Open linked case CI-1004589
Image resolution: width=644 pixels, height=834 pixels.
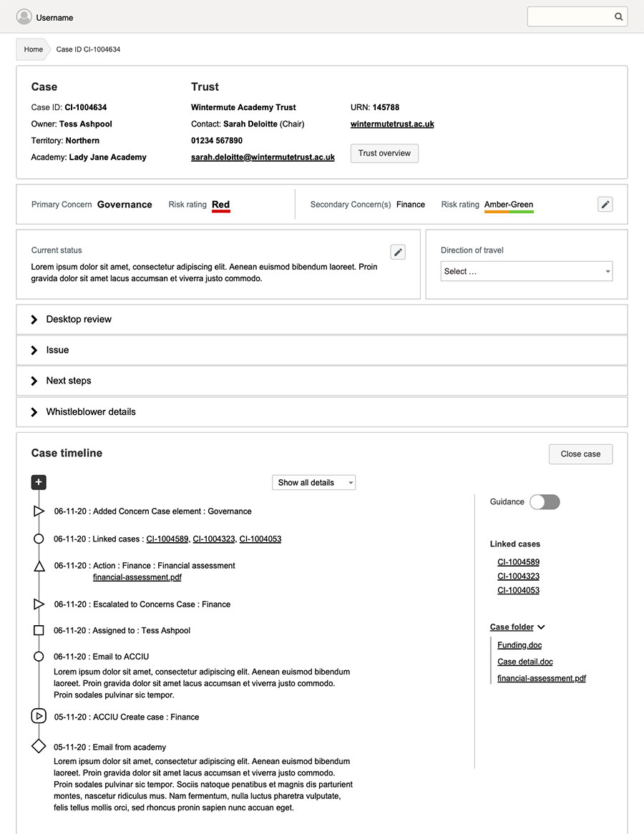point(518,562)
